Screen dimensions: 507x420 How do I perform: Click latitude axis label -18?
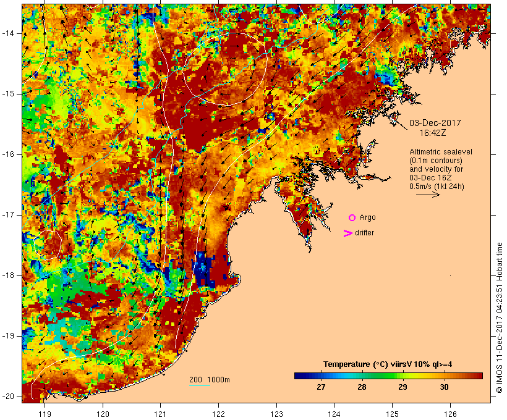(x=8, y=275)
